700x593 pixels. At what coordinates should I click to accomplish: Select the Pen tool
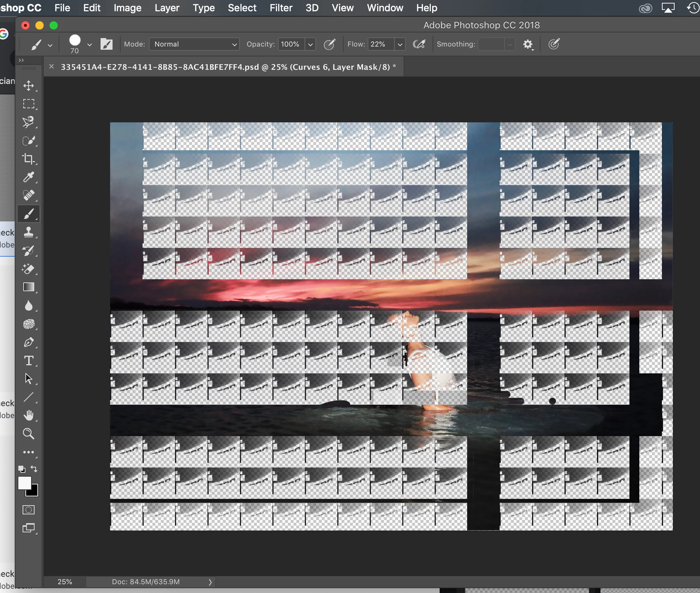(x=29, y=342)
